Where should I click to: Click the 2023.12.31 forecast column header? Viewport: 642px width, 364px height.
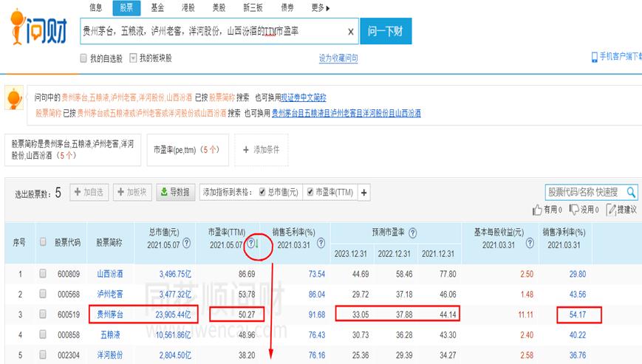coord(350,253)
